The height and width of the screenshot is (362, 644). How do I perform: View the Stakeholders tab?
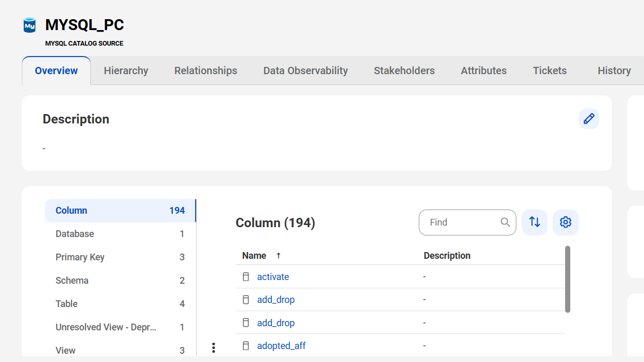(404, 71)
